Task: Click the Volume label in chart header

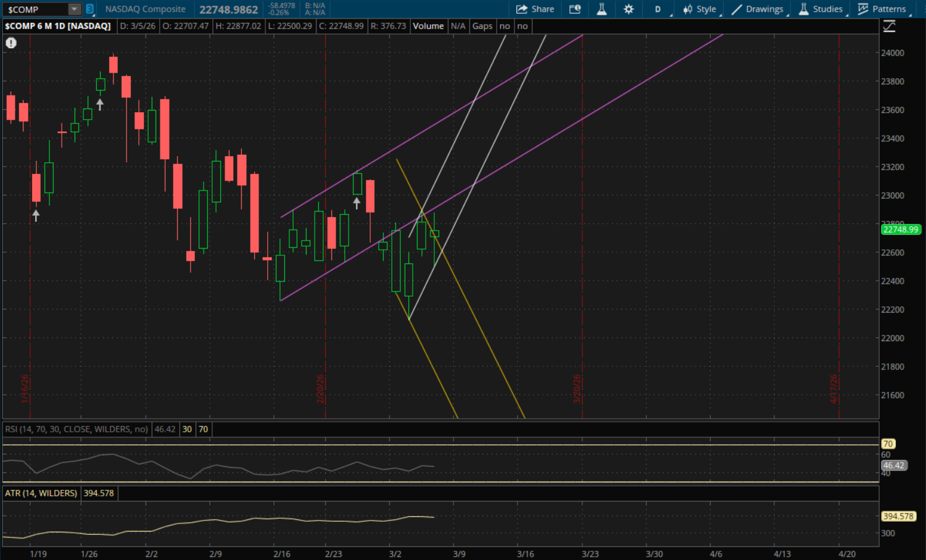Action: coord(428,26)
